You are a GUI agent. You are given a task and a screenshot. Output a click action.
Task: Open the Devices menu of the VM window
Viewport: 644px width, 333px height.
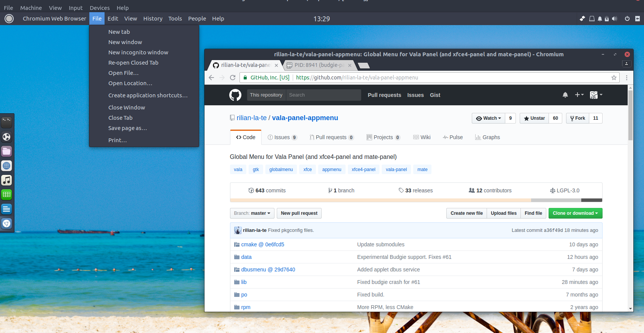pyautogui.click(x=100, y=8)
